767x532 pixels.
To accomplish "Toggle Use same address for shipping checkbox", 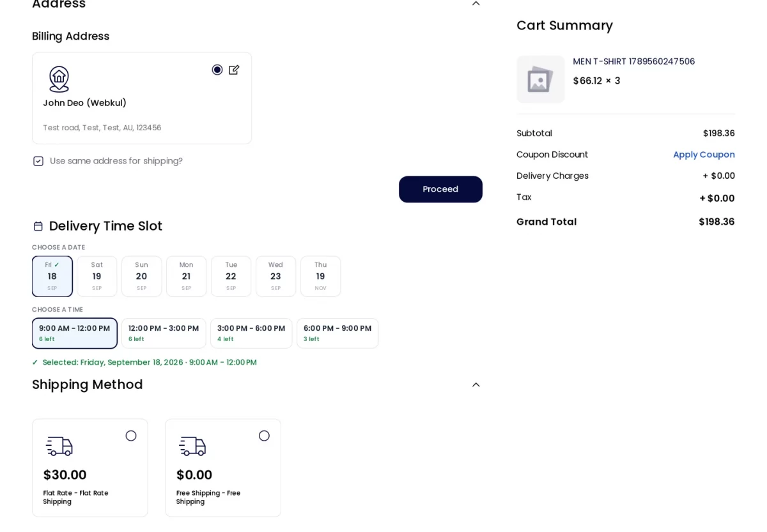I will 38,161.
